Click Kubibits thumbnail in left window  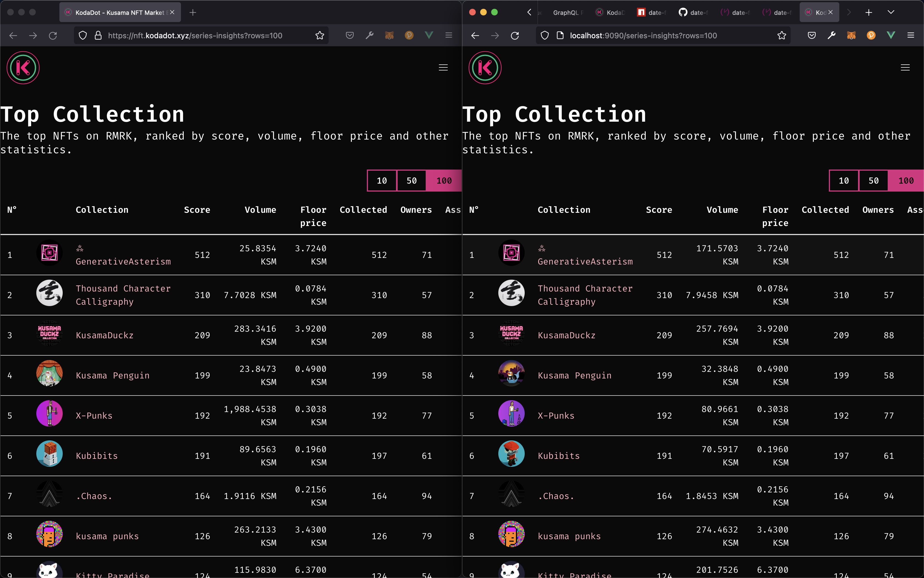[49, 454]
